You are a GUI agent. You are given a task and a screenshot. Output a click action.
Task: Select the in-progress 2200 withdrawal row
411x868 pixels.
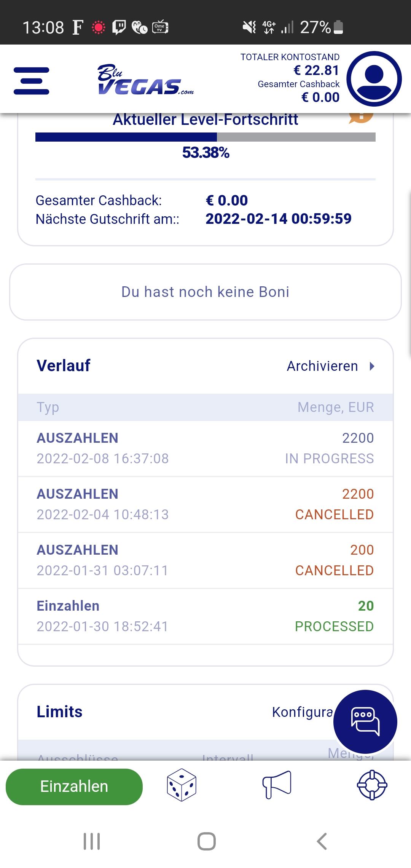coord(205,448)
